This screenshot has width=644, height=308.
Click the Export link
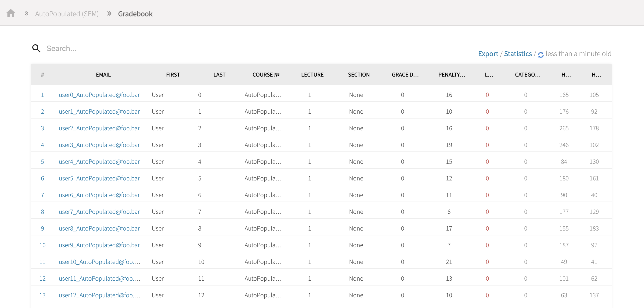click(488, 54)
